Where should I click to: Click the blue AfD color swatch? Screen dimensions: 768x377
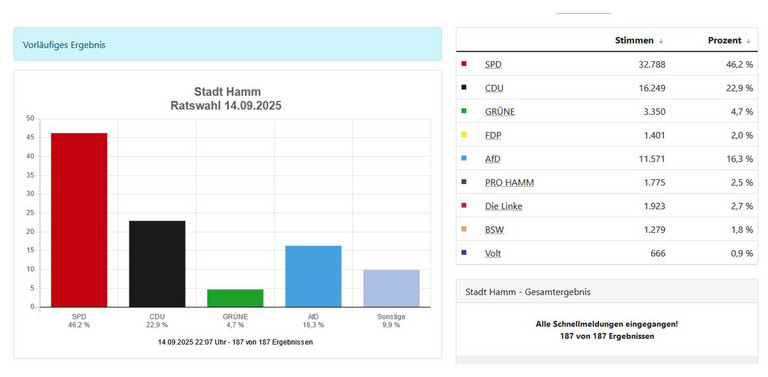coord(464,158)
